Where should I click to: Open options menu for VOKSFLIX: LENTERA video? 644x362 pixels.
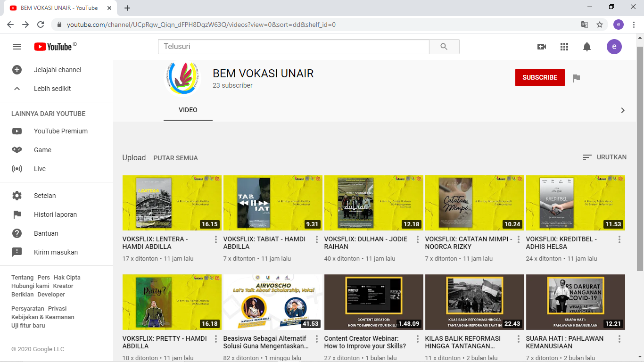point(216,239)
